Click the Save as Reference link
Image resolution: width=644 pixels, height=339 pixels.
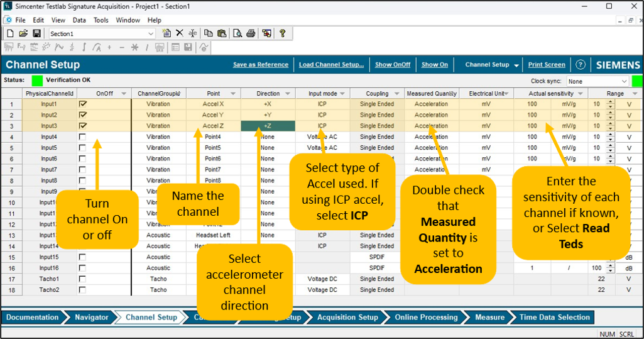click(x=261, y=65)
